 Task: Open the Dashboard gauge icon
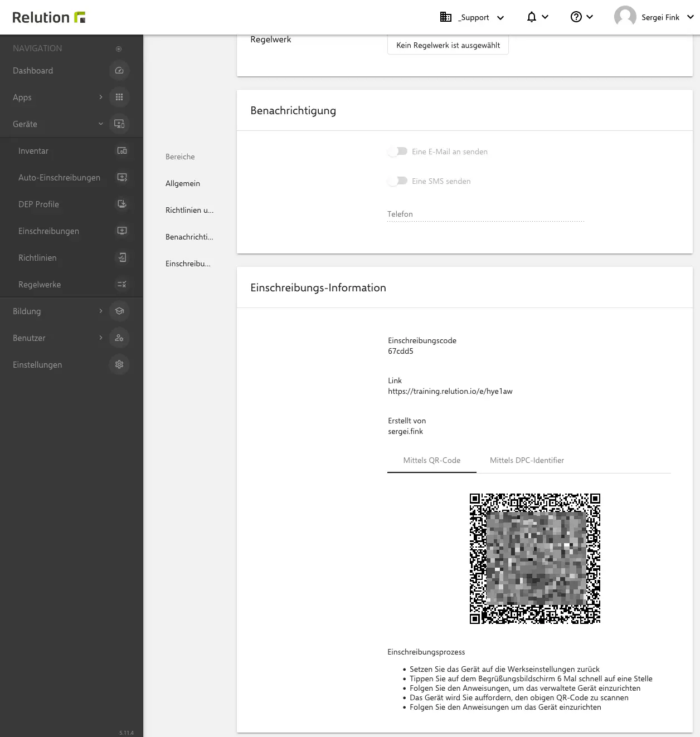coord(119,71)
